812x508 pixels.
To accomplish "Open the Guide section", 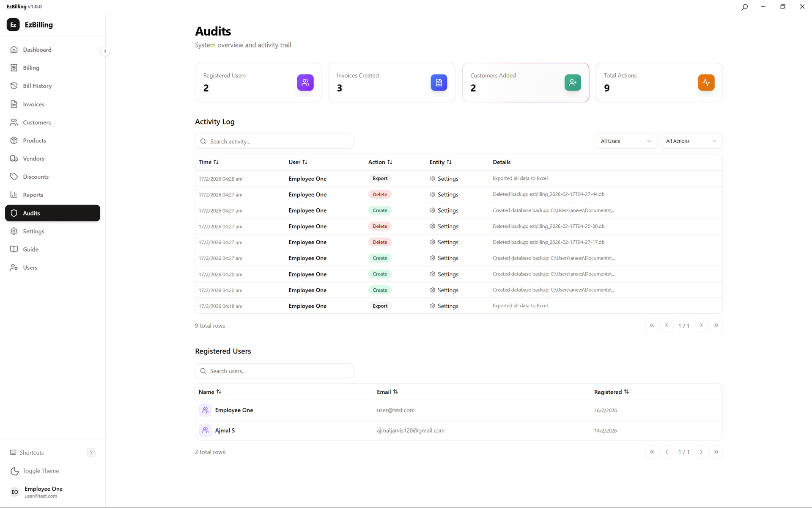I will click(x=30, y=249).
